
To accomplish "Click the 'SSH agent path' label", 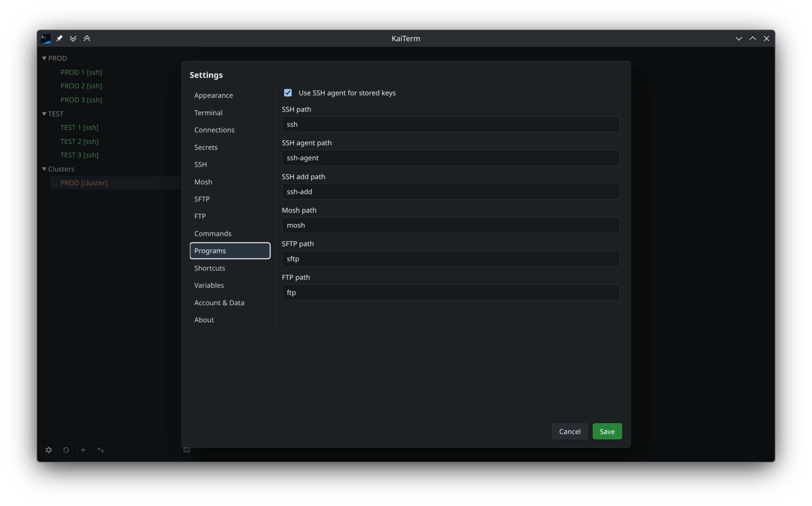I will point(306,143).
